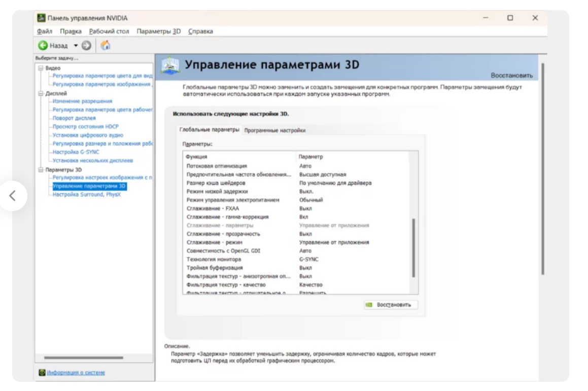Select Изменение разрешения in task tree
Screen dimensions: 588x391
click(x=82, y=101)
